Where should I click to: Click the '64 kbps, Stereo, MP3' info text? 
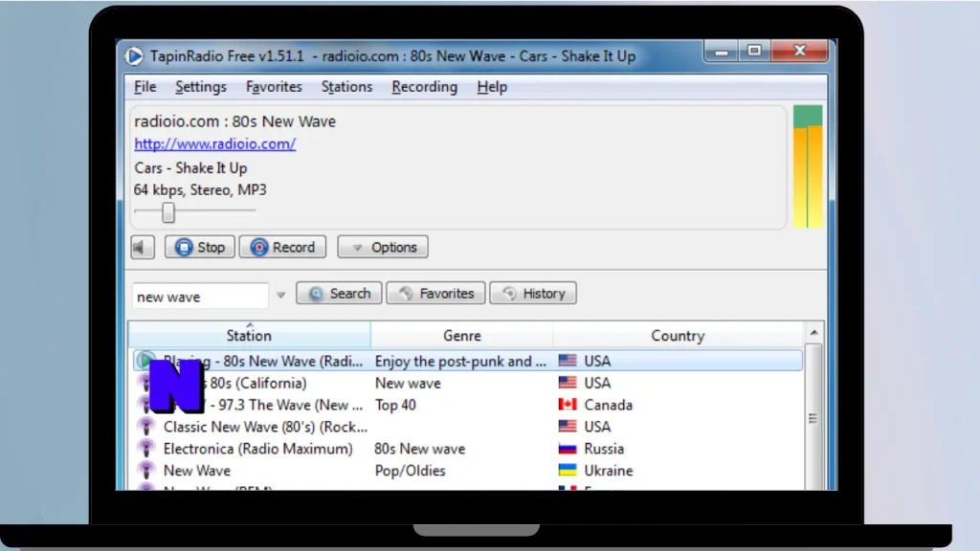(200, 190)
